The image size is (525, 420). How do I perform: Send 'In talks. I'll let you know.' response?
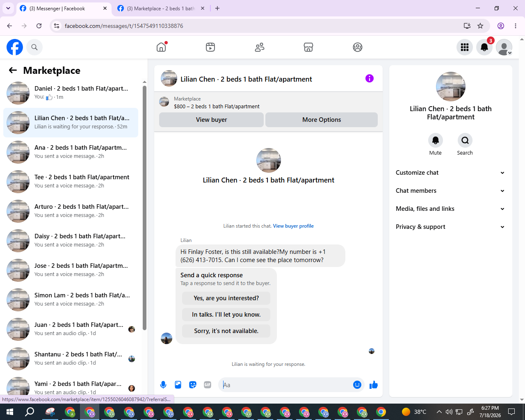point(226,315)
